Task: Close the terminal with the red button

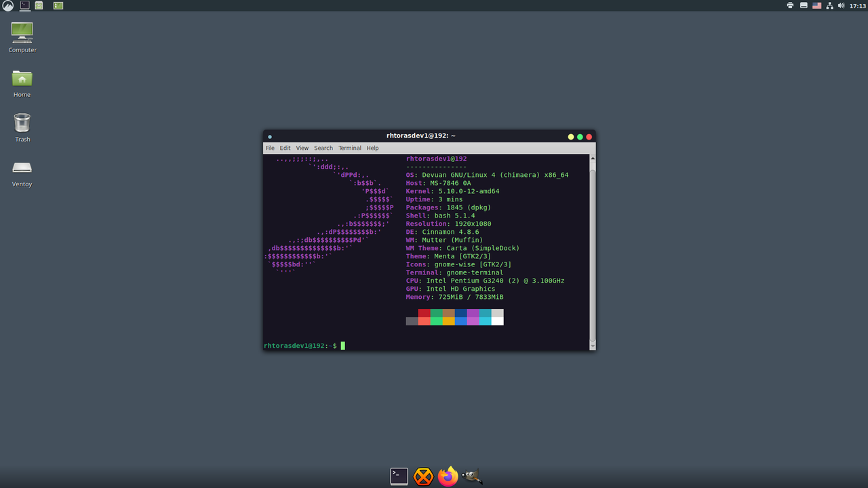Action: point(589,137)
